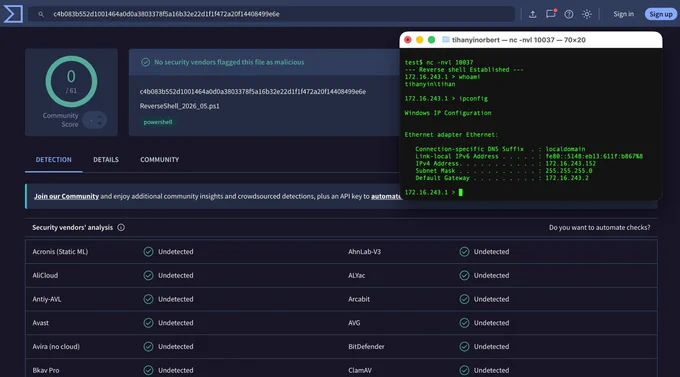Click AVG undetected check icon
This screenshot has width=680, height=377.
[464, 323]
